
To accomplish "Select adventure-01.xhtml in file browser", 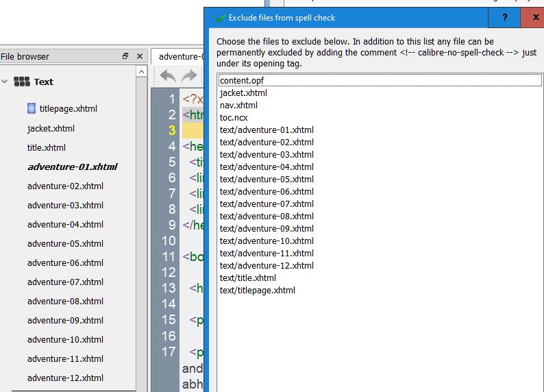I will click(x=73, y=167).
